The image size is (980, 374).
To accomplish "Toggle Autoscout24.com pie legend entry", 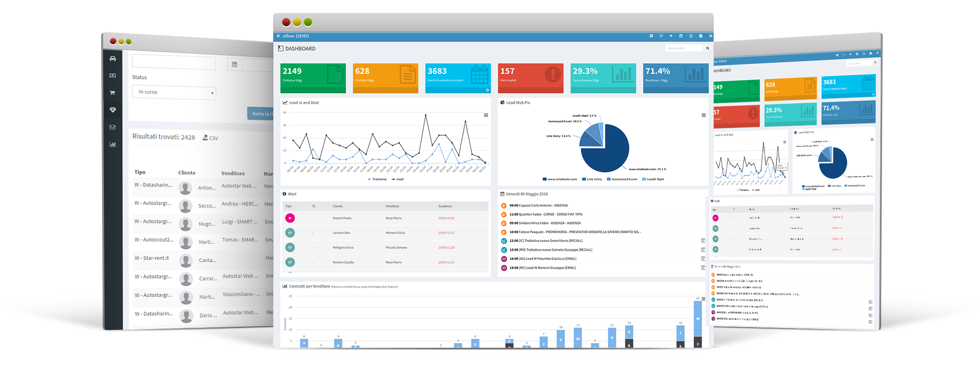I will pyautogui.click(x=622, y=179).
